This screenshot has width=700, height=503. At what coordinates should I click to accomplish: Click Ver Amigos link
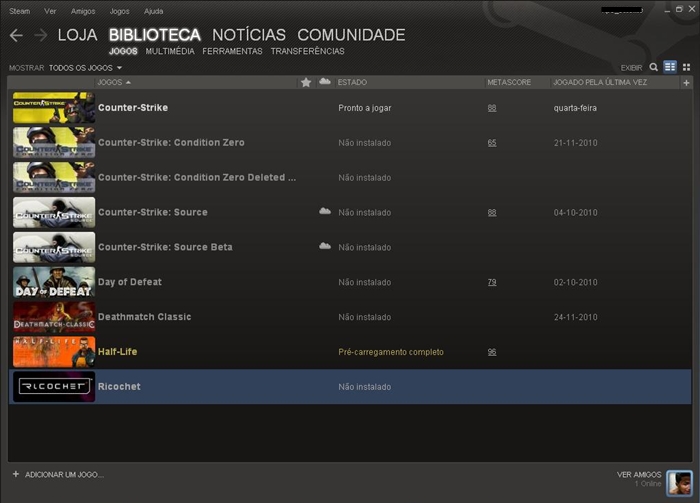639,474
